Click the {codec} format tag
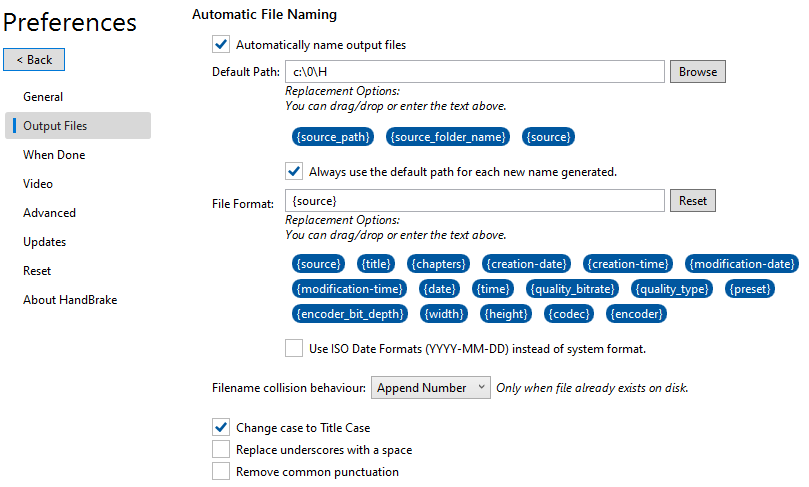 coord(570,313)
